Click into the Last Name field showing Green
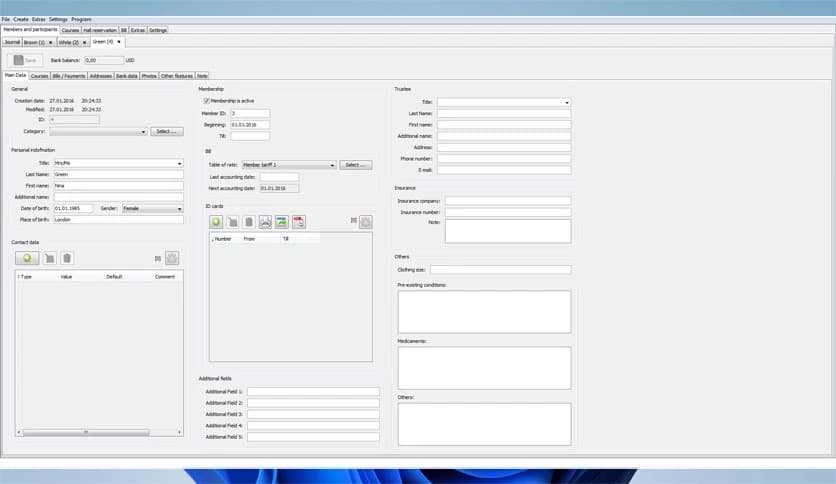This screenshot has width=836, height=484. [118, 174]
